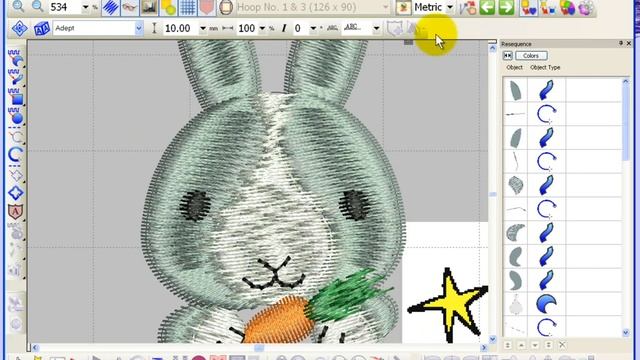Image resolution: width=640 pixels, height=360 pixels.
Task: Select the white rabbit body object thumbnail
Action: (515, 304)
